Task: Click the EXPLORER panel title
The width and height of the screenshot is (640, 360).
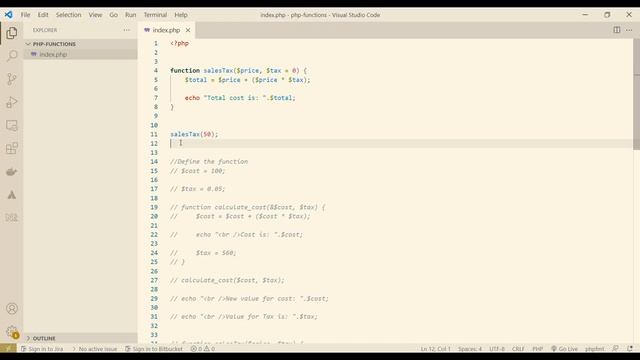Action: [45, 30]
